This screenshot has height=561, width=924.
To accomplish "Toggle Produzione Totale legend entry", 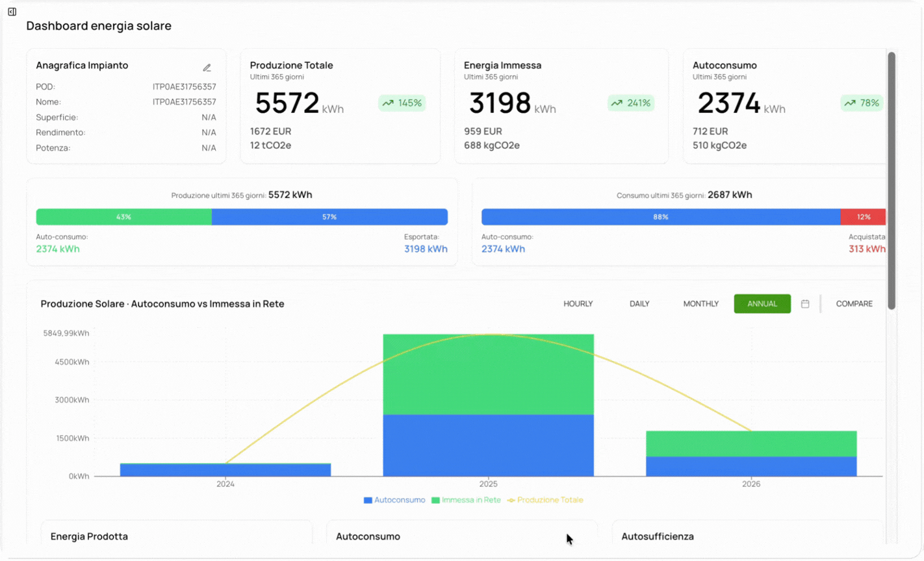I will tap(545, 500).
